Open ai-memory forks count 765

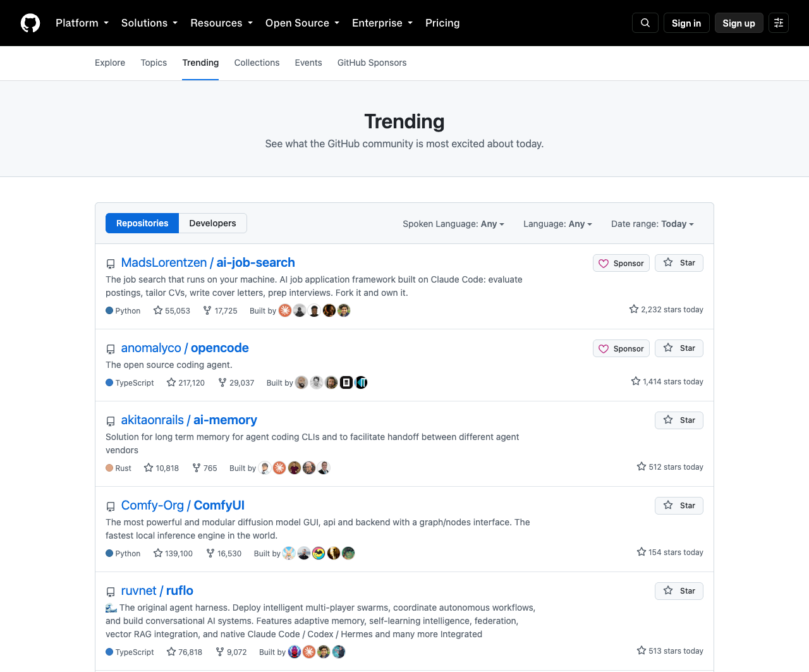point(205,468)
